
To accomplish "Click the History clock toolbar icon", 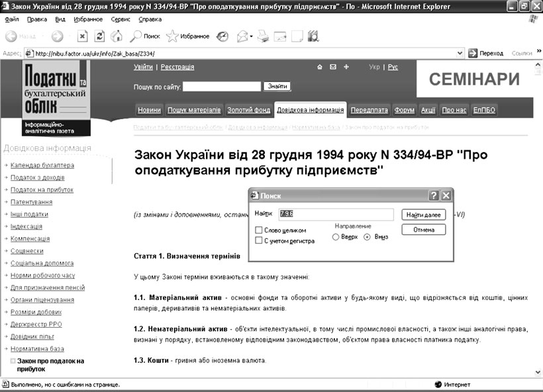I will click(222, 36).
